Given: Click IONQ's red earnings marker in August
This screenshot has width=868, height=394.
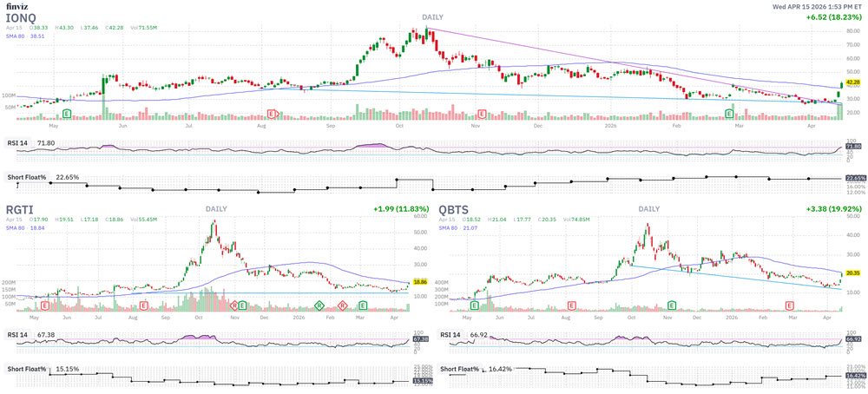Looking at the screenshot, I should tap(273, 114).
